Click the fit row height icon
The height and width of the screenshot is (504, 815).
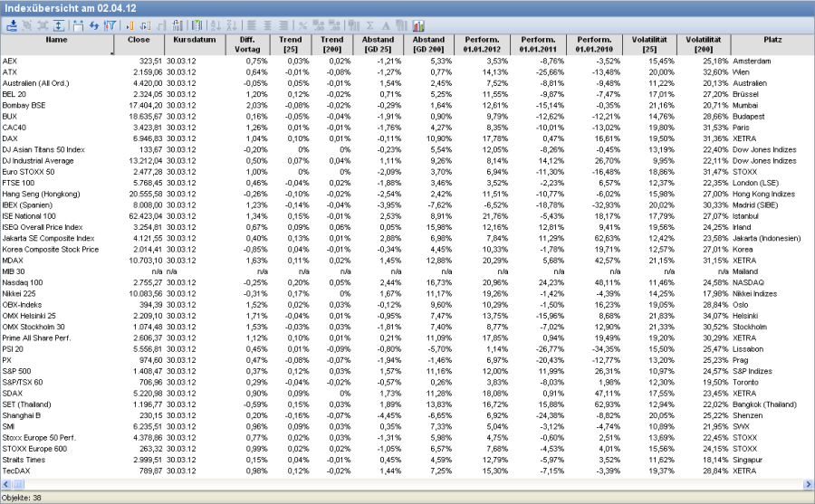pos(59,25)
